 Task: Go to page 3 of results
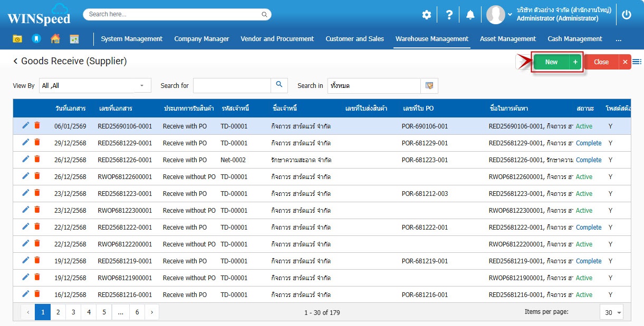coord(73,312)
